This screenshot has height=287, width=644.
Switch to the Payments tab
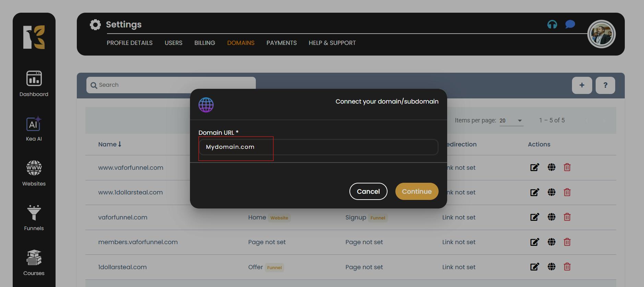tap(282, 43)
